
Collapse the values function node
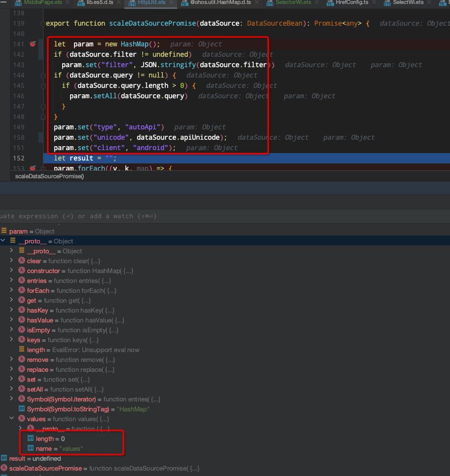11,418
